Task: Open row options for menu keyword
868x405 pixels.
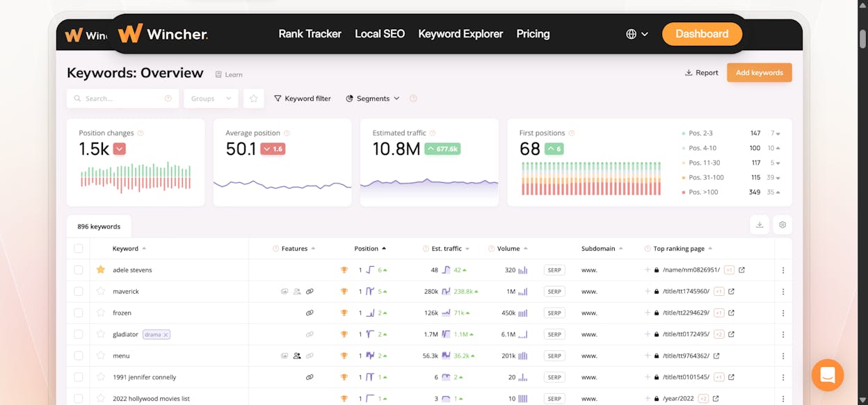Action: (783, 356)
